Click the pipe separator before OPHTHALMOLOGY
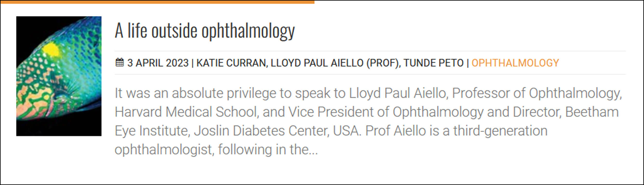 point(468,63)
